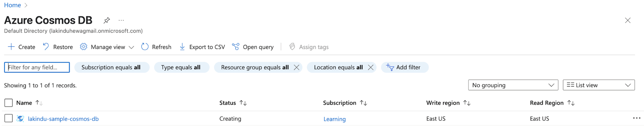Open query in Resource Graph
644x137 pixels.
pos(253,47)
